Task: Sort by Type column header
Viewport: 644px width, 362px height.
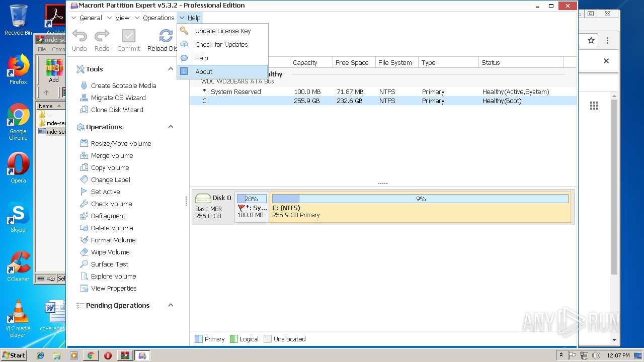Action: 448,62
